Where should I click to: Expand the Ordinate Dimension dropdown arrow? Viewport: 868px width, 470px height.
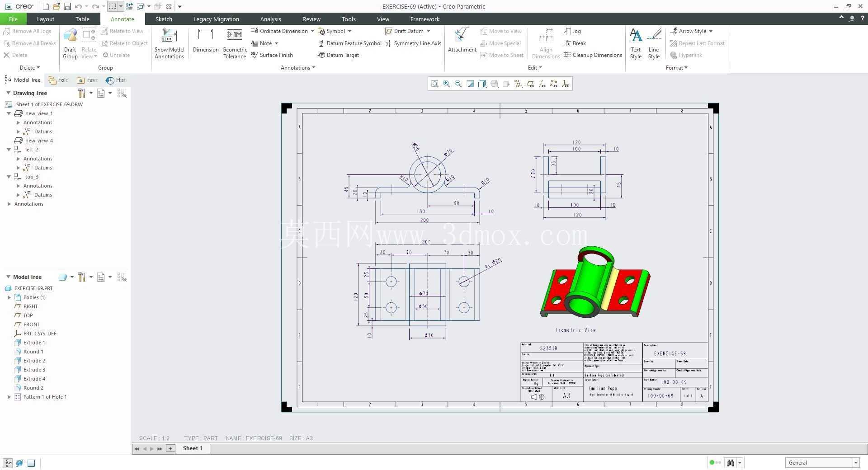(x=312, y=31)
